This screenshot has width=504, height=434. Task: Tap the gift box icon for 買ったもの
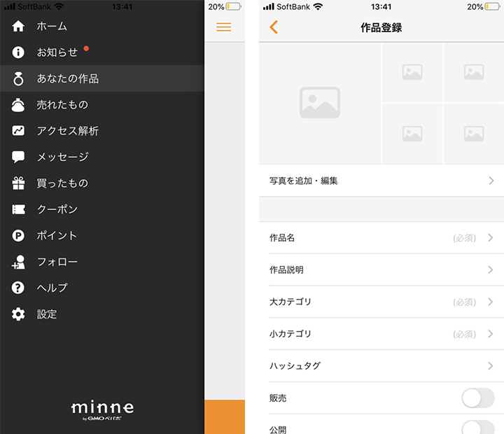pos(18,183)
